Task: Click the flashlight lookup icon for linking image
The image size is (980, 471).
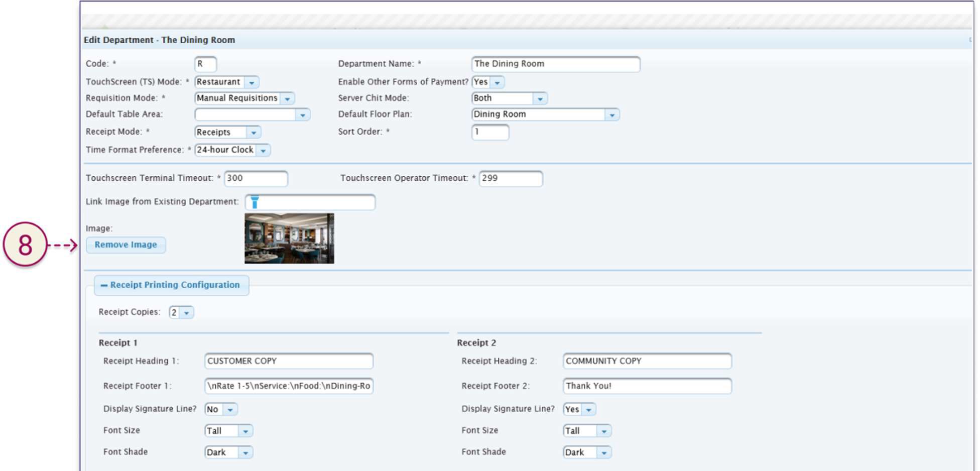Action: (255, 202)
